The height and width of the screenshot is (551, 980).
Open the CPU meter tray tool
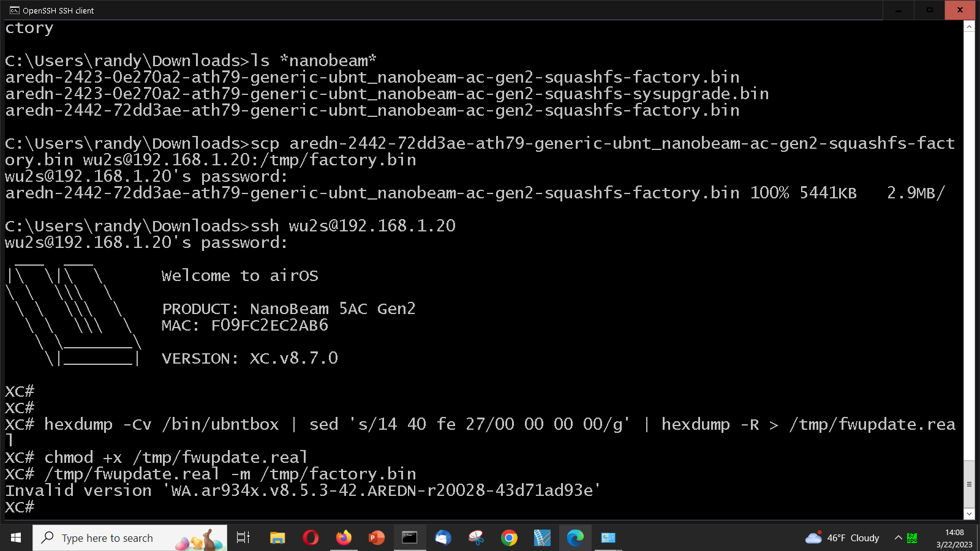pos(912,538)
